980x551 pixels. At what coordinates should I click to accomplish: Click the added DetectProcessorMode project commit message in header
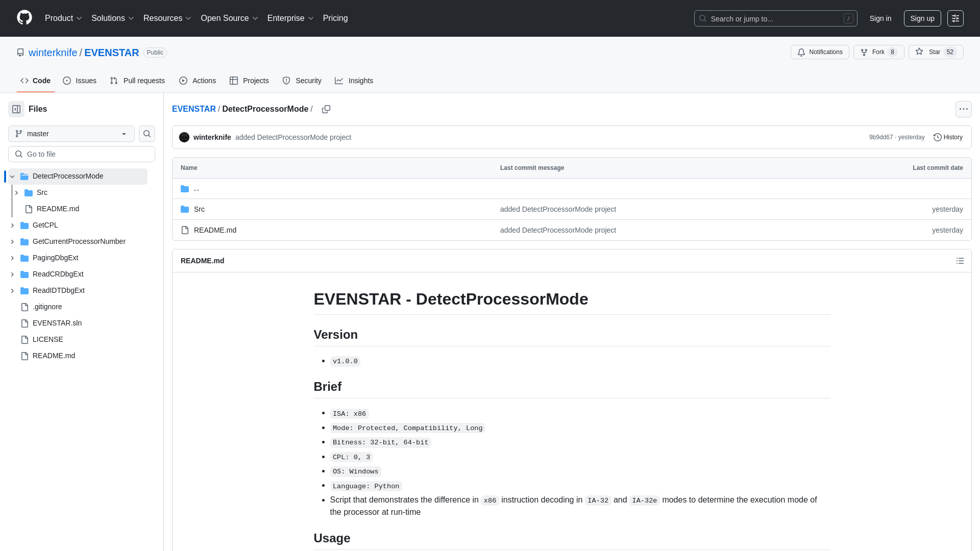point(293,137)
